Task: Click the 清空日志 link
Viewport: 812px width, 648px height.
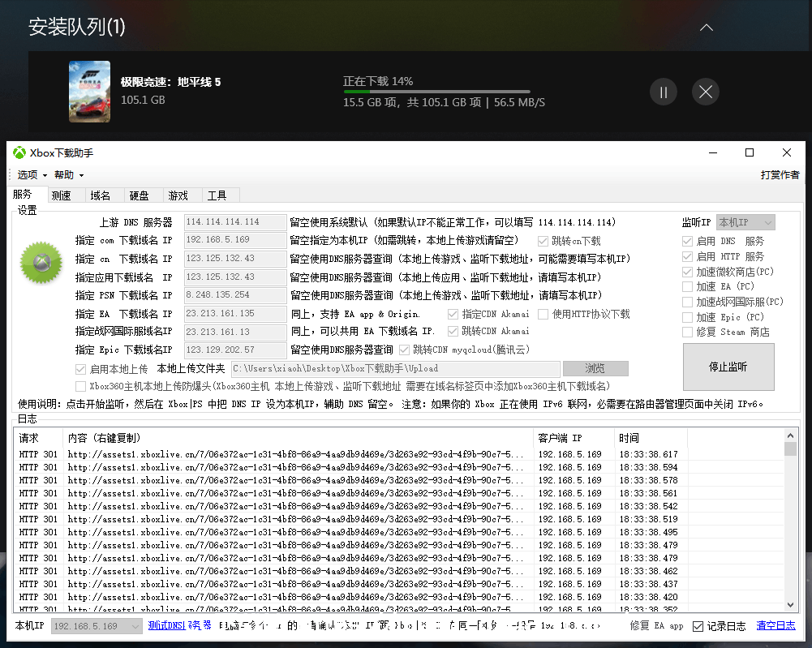Action: (775, 626)
